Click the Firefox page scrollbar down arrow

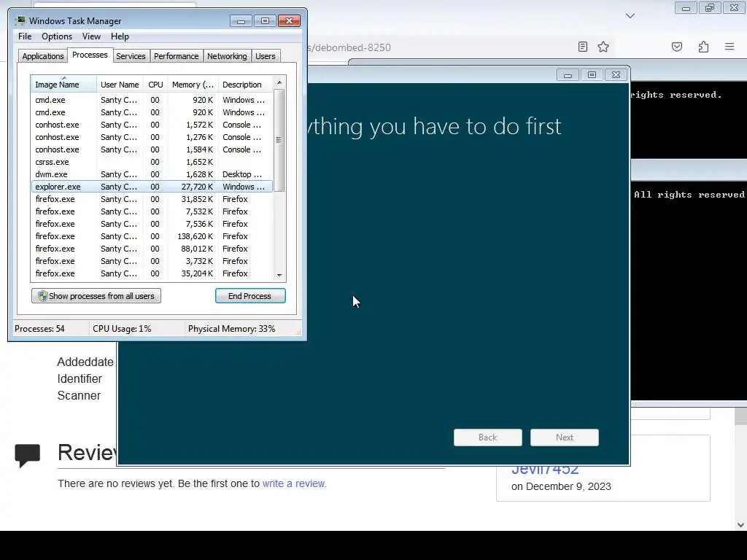(x=740, y=525)
